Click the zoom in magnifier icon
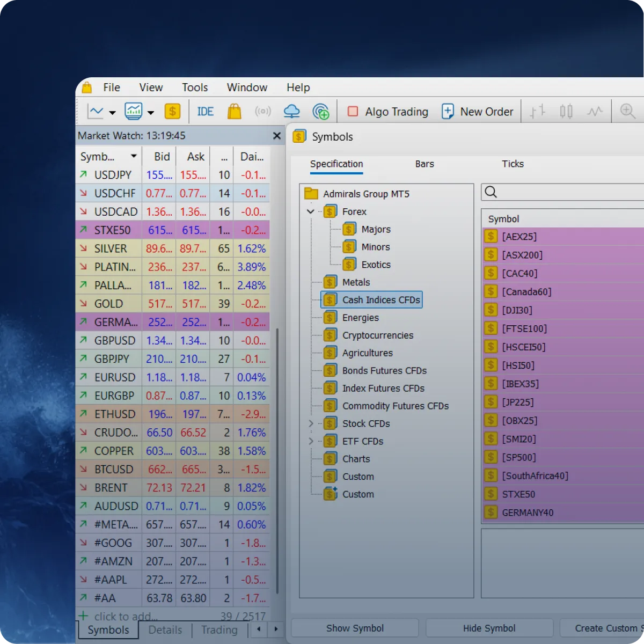Screen dimensions: 644x644 627,112
